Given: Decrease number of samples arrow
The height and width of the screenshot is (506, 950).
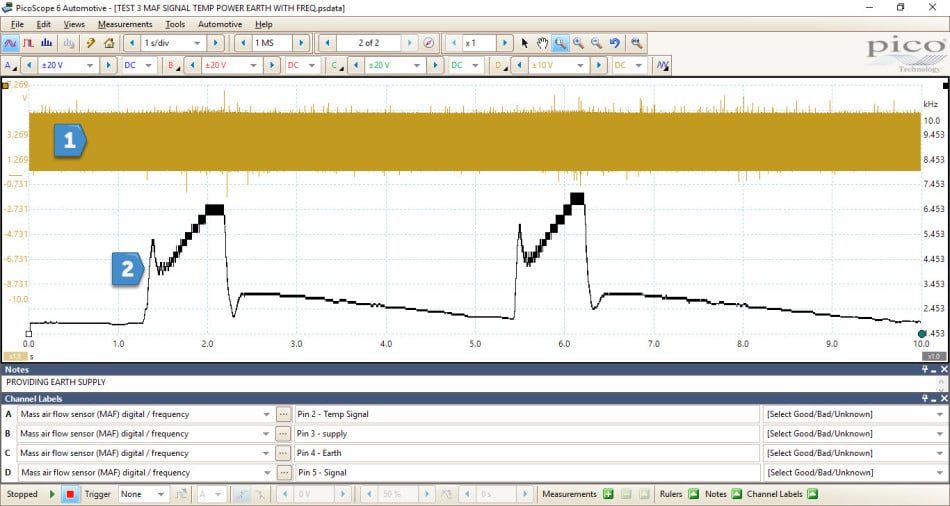Looking at the screenshot, I should click(243, 43).
